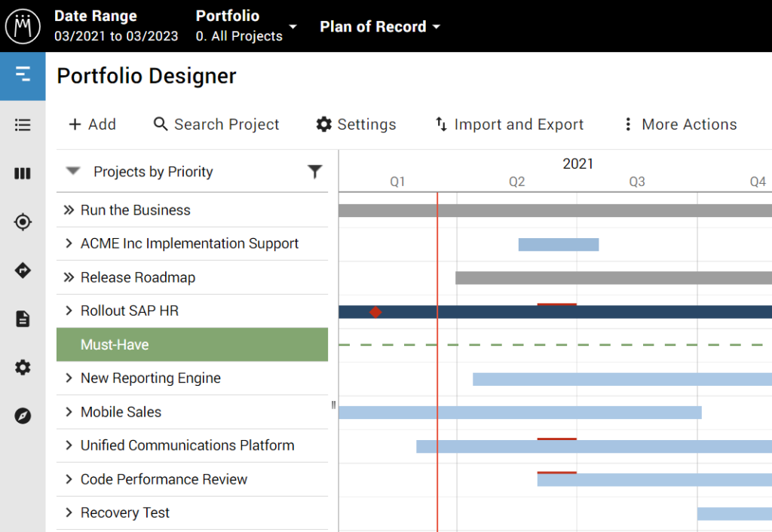Open the gear settings sidebar icon
772x532 pixels.
[x=23, y=368]
